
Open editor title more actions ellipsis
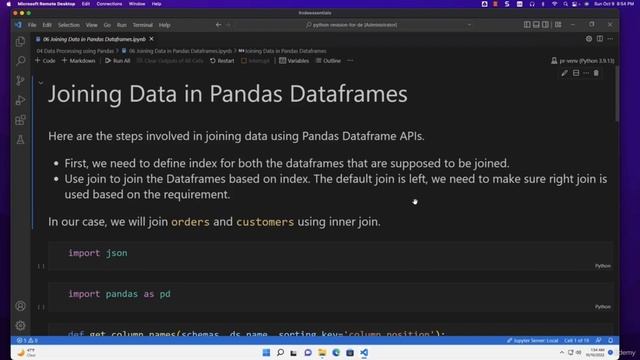pos(610,39)
